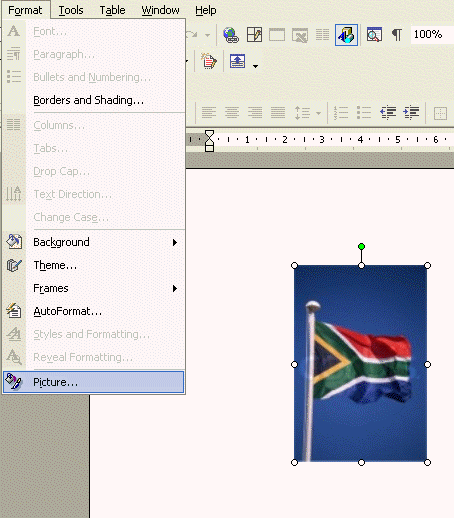
Task: Click the Insert Hyperlink globe icon
Action: [x=231, y=35]
